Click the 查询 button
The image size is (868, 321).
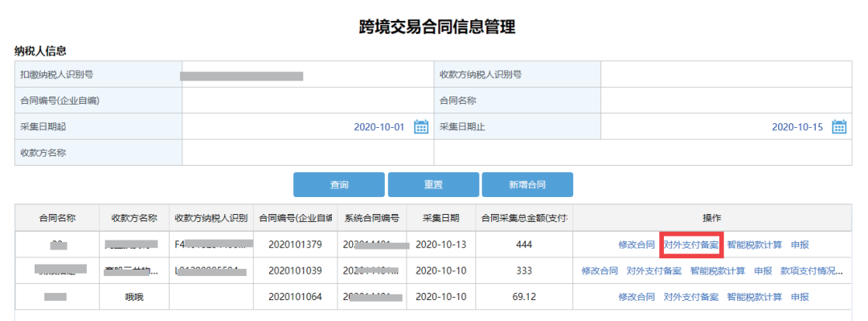click(339, 184)
